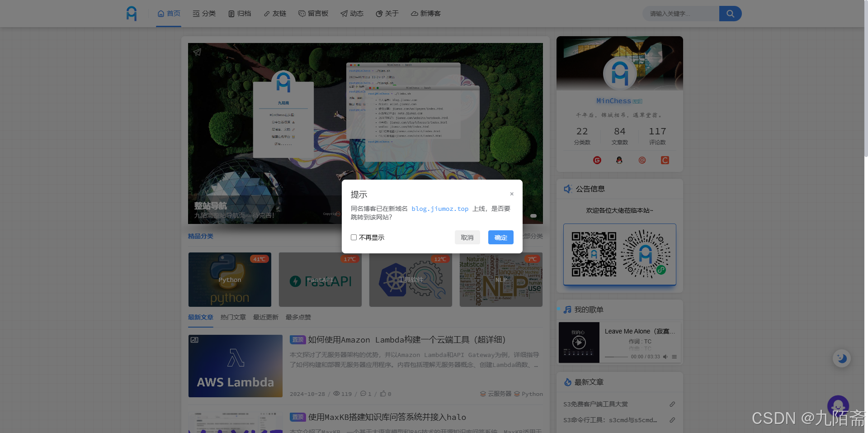The image size is (868, 433).
Task: Toggle dark mode with the moon button
Action: pos(842,358)
